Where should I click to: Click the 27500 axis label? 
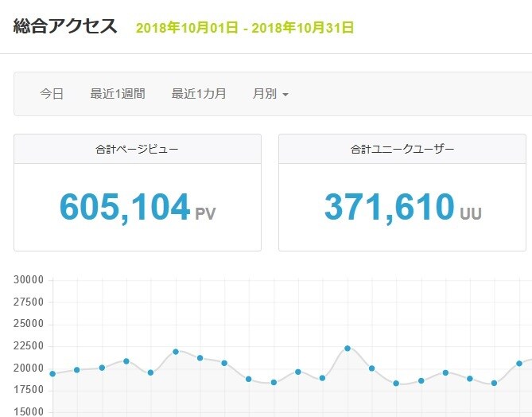point(29,302)
